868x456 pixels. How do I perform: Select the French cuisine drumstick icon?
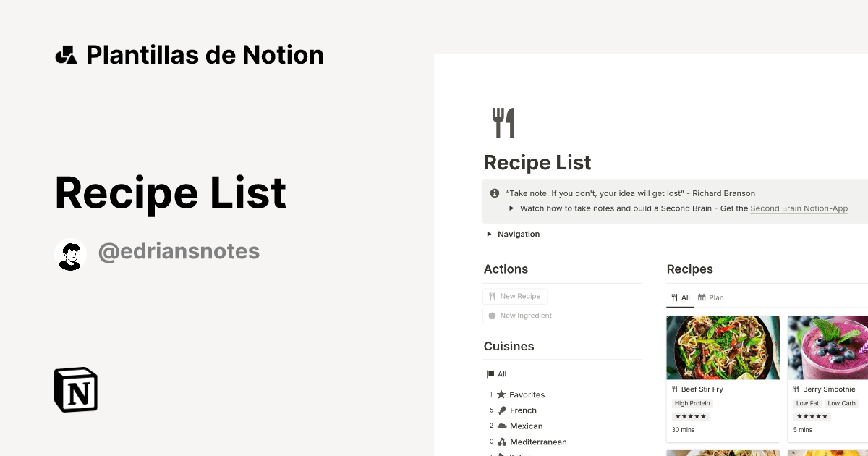pyautogui.click(x=502, y=410)
